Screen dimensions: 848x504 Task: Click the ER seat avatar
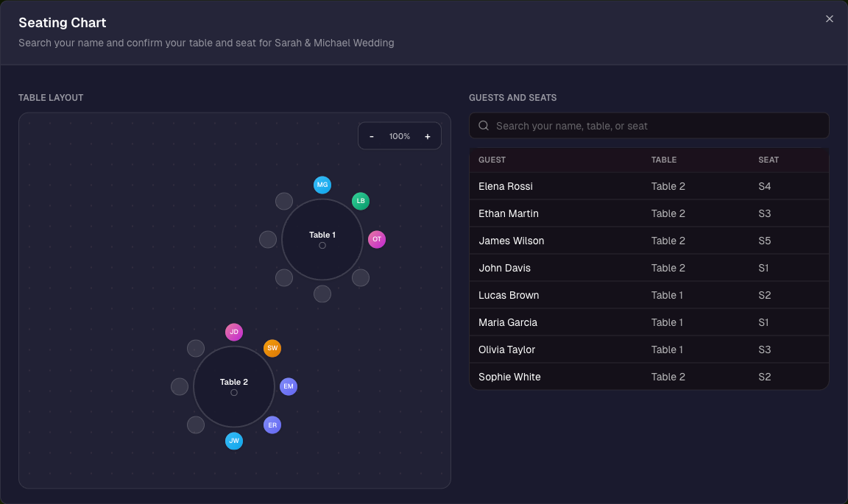click(x=272, y=425)
